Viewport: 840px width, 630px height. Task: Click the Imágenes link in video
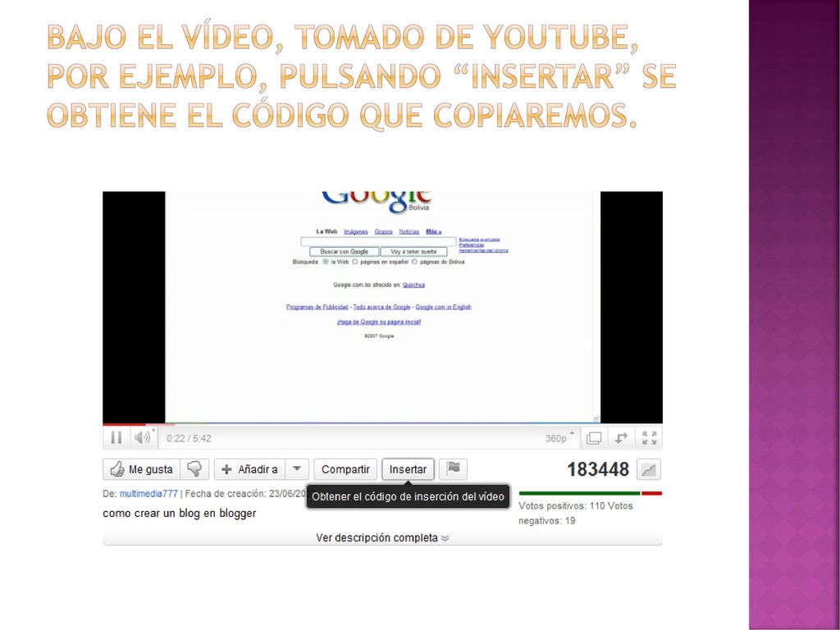tap(356, 231)
